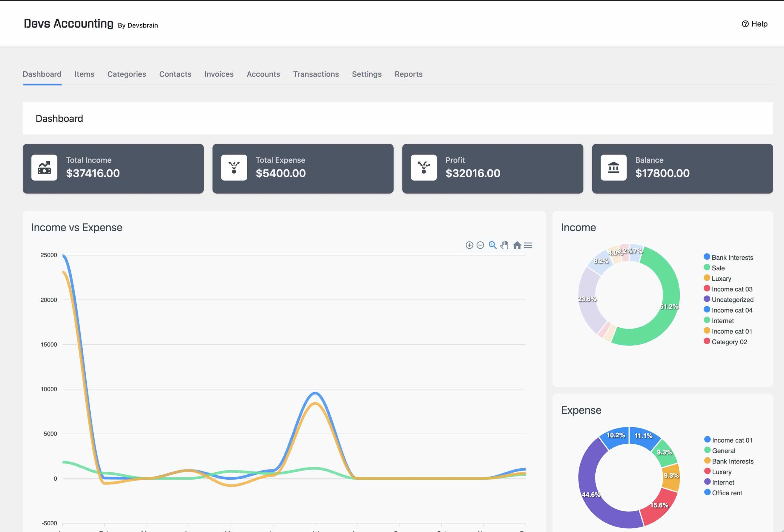Click the Total Income $37416.00 amount
Viewport: 784px width, 532px height.
(x=93, y=173)
